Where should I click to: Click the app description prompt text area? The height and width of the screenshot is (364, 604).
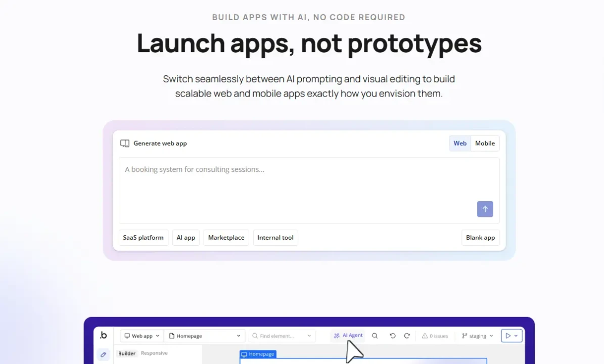[309, 190]
